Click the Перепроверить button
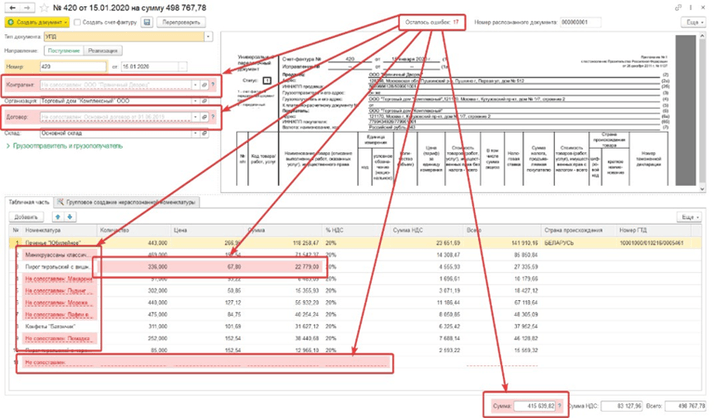The image size is (714, 418). click(x=181, y=22)
